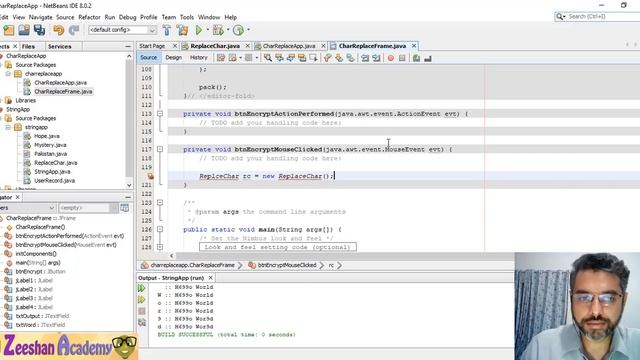Click the greyed Redo arrow icon
The height and width of the screenshot is (360, 640).
click(74, 30)
